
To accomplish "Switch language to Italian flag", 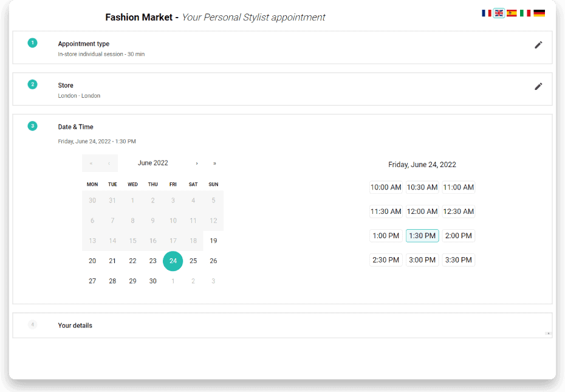I will [x=525, y=13].
